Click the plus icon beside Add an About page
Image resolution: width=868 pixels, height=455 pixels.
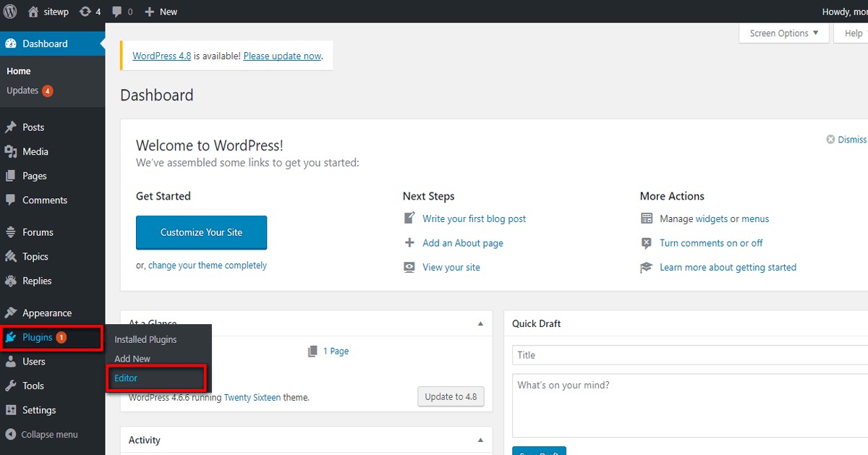(x=409, y=242)
